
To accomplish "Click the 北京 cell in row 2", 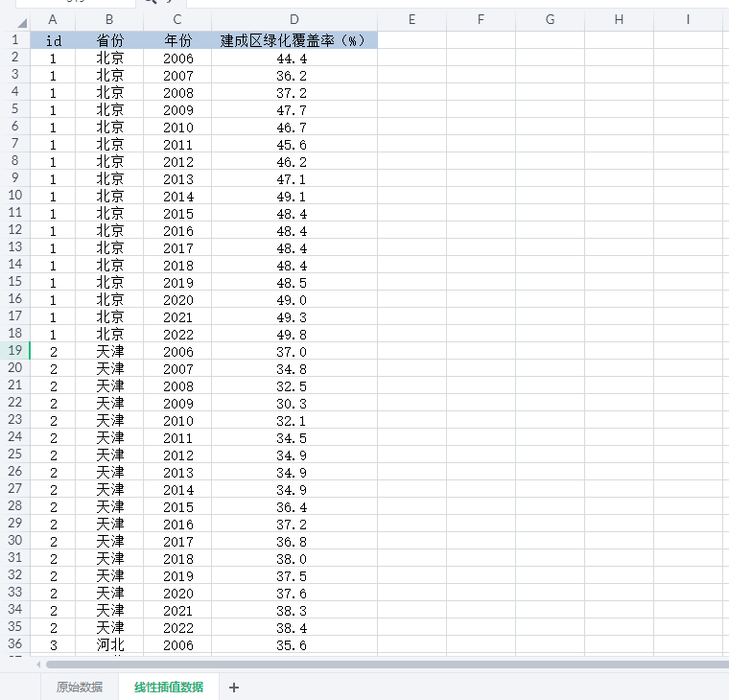I will pyautogui.click(x=109, y=58).
